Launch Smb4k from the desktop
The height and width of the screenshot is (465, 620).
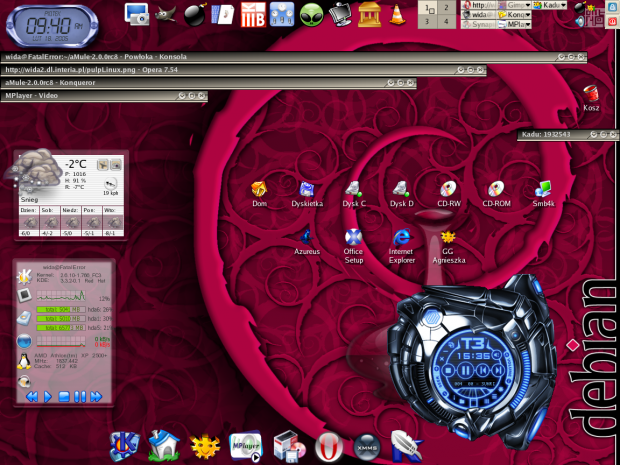tap(543, 194)
